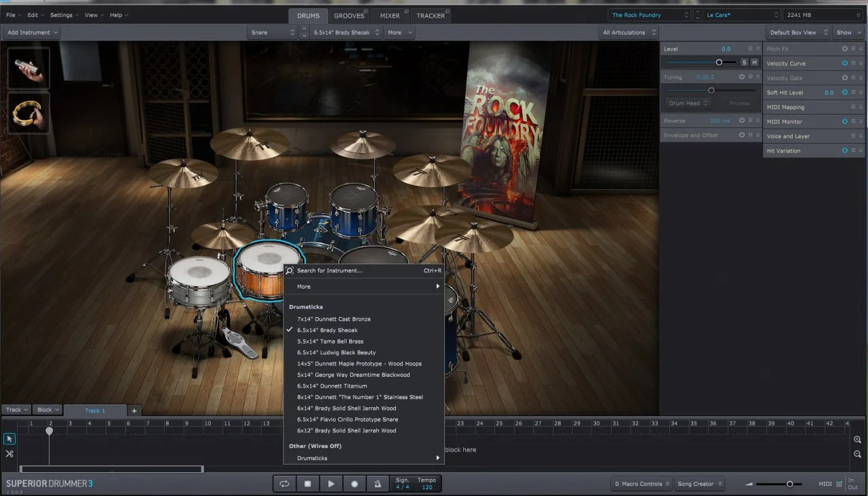The height and width of the screenshot is (496, 868).
Task: Open the Settings menu
Action: click(x=64, y=15)
